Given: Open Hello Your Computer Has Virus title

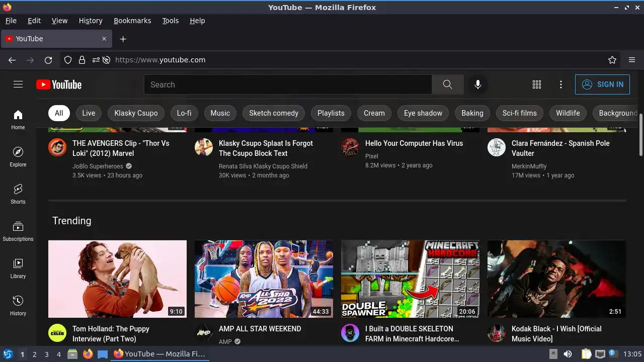Looking at the screenshot, I should [414, 143].
